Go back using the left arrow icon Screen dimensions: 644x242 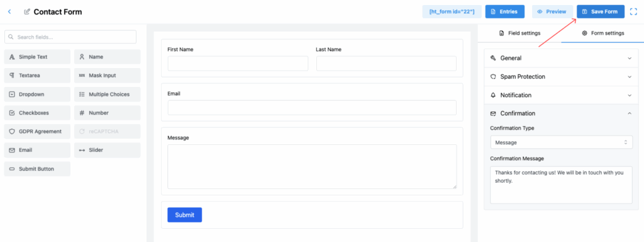9,11
